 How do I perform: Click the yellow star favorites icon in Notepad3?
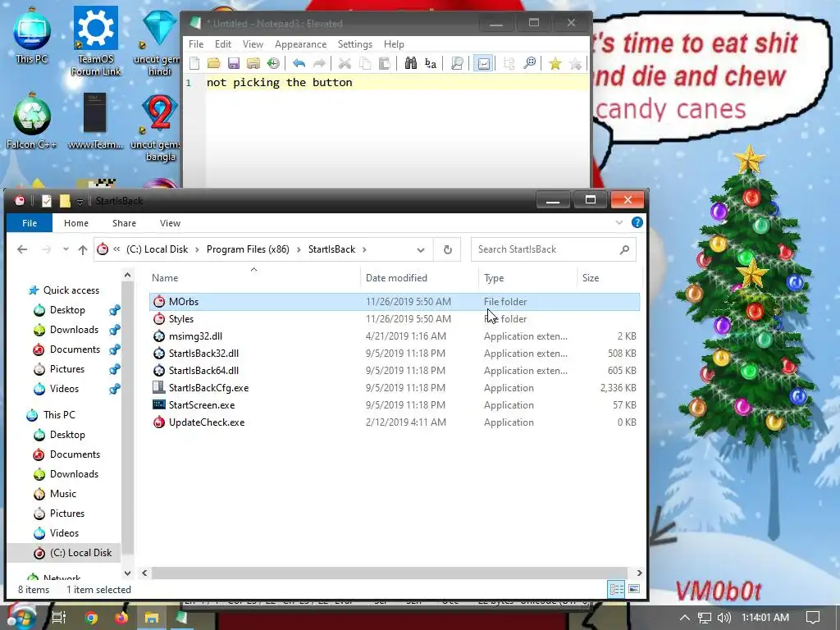pos(555,63)
